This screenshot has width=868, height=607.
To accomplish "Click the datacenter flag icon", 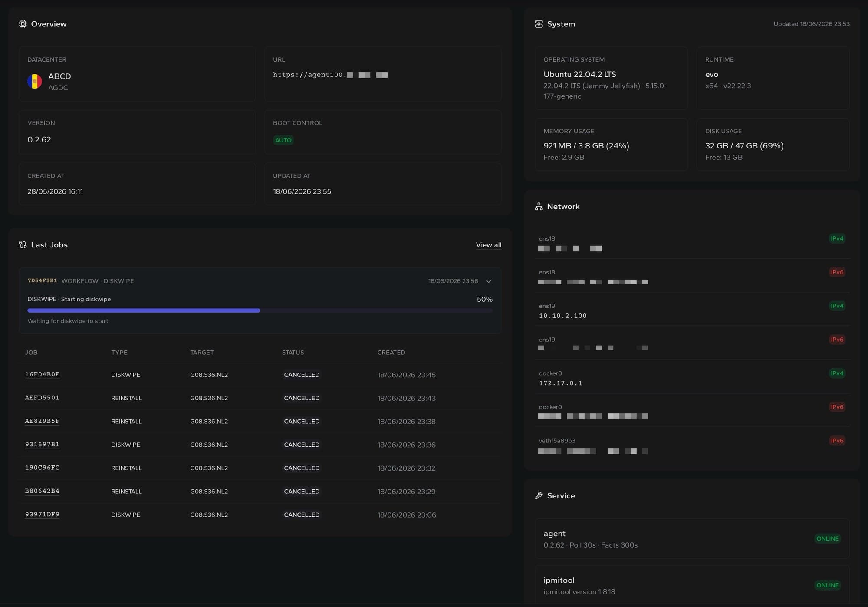I will click(35, 81).
